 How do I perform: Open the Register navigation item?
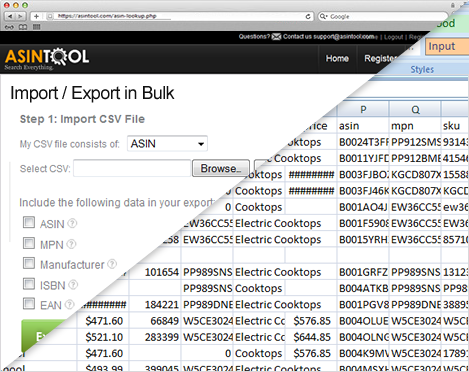380,59
